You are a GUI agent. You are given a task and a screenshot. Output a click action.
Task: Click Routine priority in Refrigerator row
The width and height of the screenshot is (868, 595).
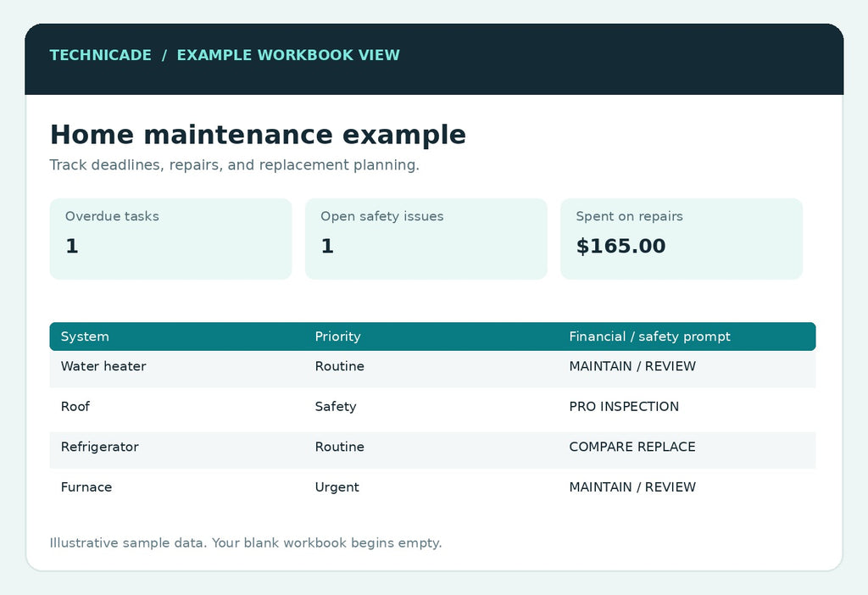coord(339,448)
